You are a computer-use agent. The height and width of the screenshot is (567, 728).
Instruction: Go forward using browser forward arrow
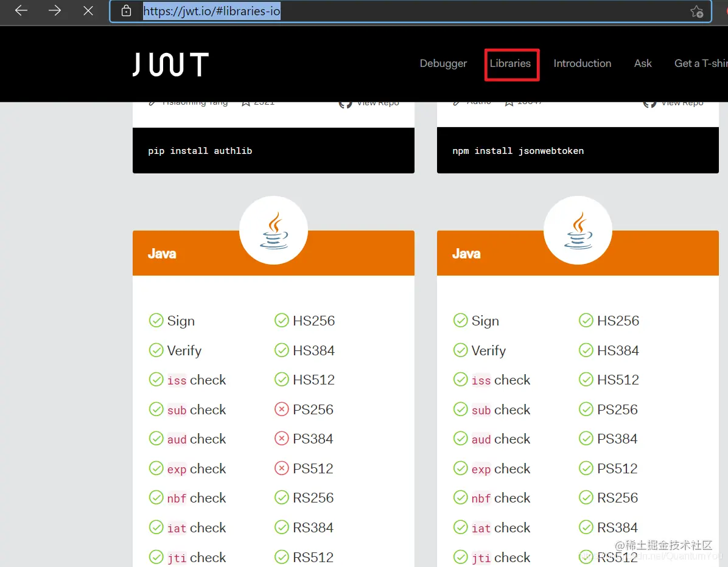55,11
